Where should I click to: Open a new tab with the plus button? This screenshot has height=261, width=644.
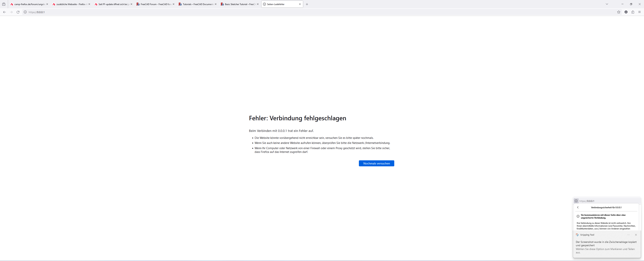point(307,4)
